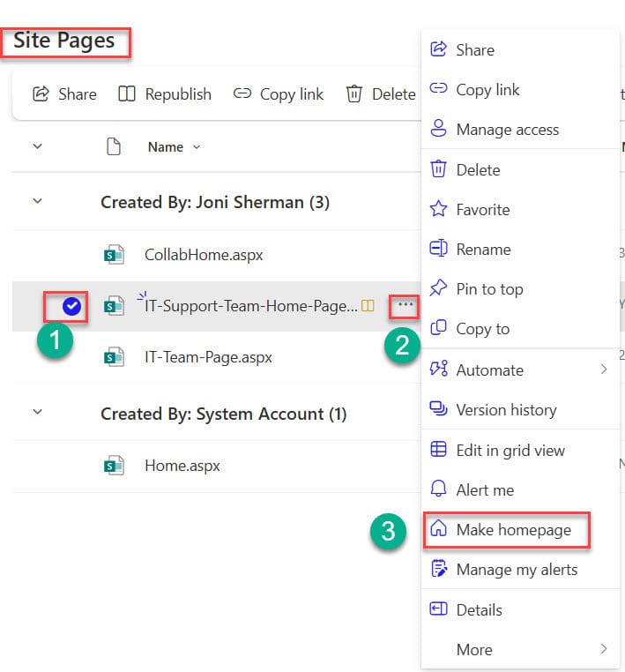Click the Delete trash icon in toolbar
This screenshot has width=625, height=672.
coord(354,93)
